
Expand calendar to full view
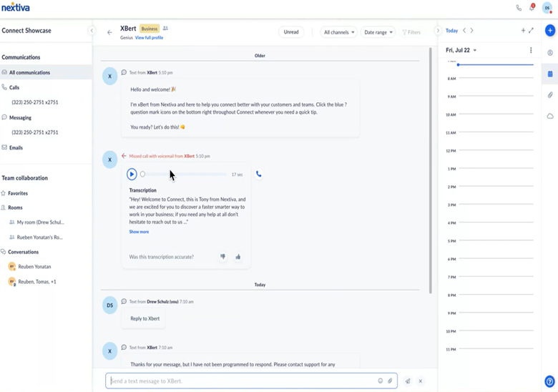tap(531, 31)
